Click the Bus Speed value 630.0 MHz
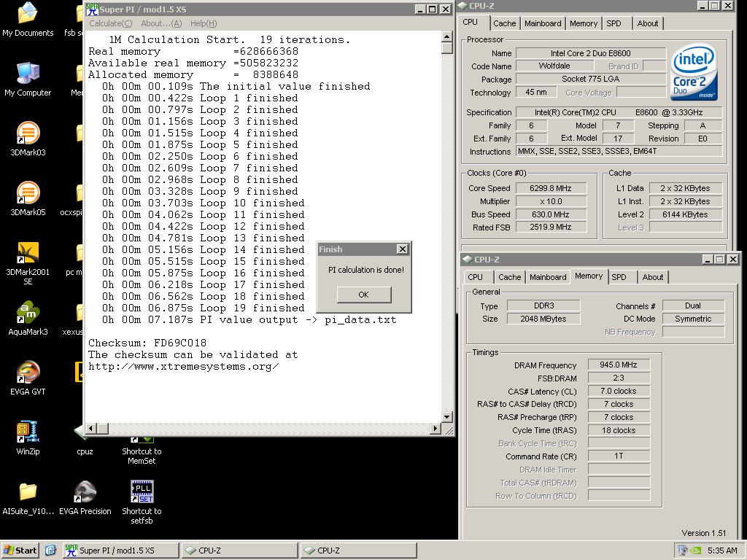 pos(551,214)
